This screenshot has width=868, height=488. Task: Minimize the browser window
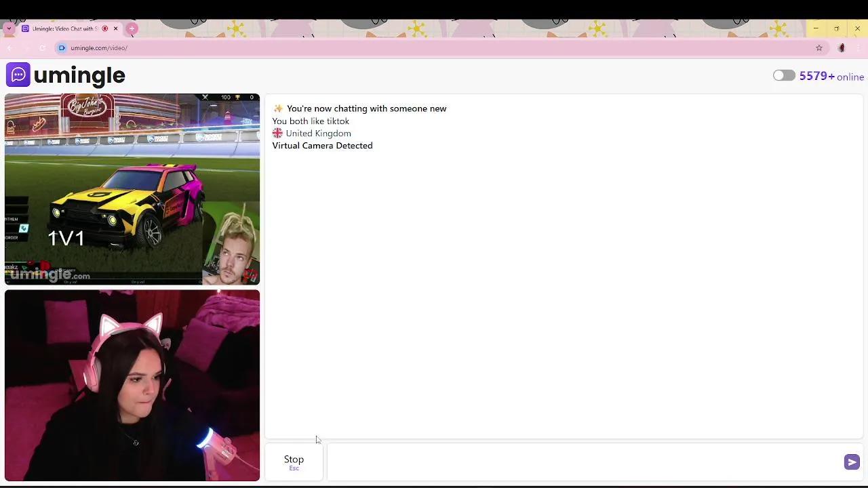pyautogui.click(x=816, y=28)
